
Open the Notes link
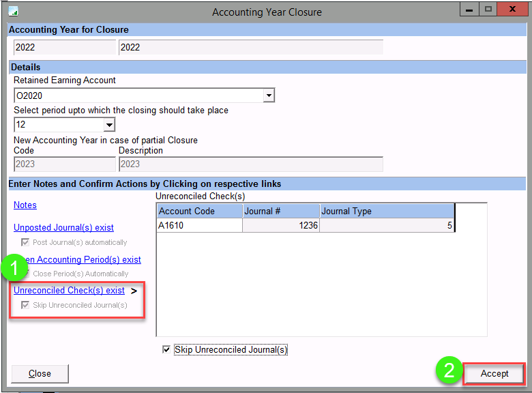[x=25, y=205]
